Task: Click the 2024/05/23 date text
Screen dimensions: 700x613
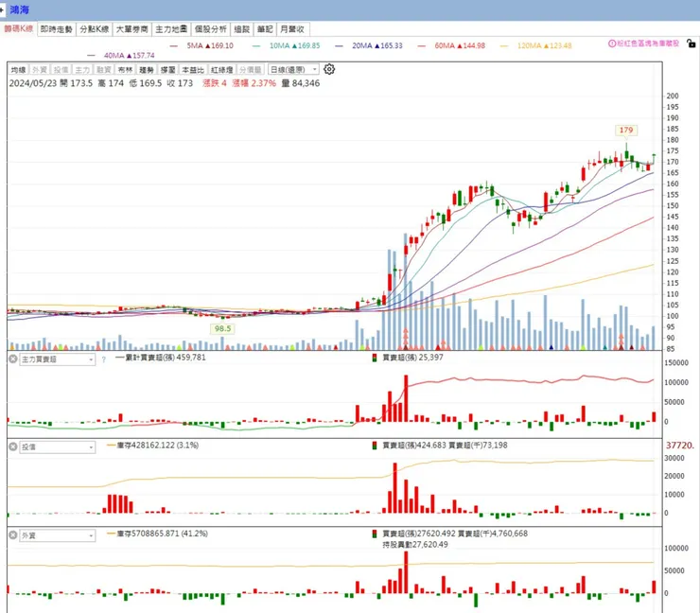Action: coord(33,83)
